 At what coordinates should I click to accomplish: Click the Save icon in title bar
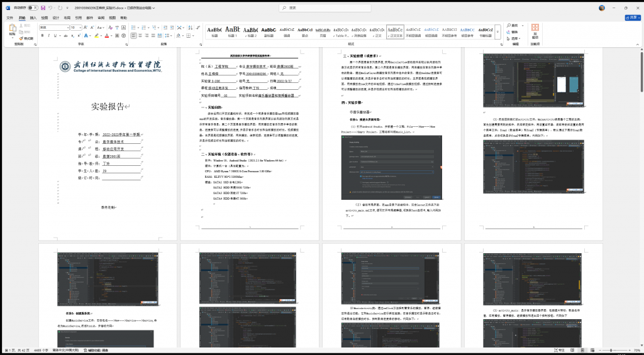tap(42, 8)
